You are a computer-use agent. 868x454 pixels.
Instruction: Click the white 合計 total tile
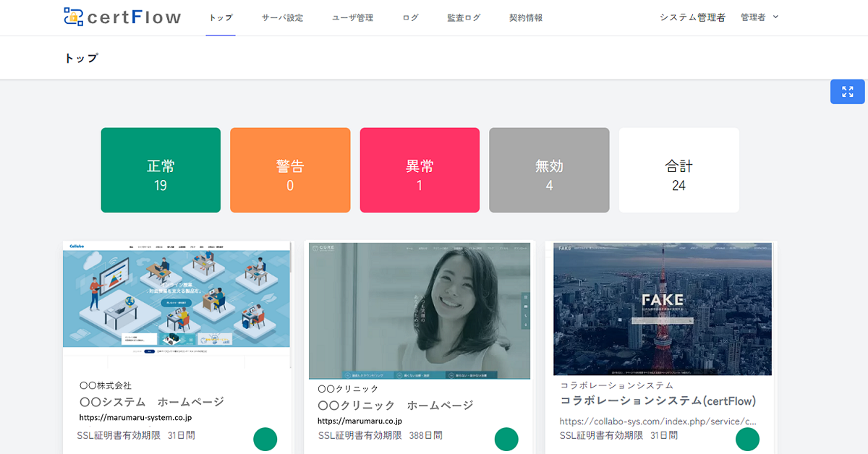click(x=678, y=171)
